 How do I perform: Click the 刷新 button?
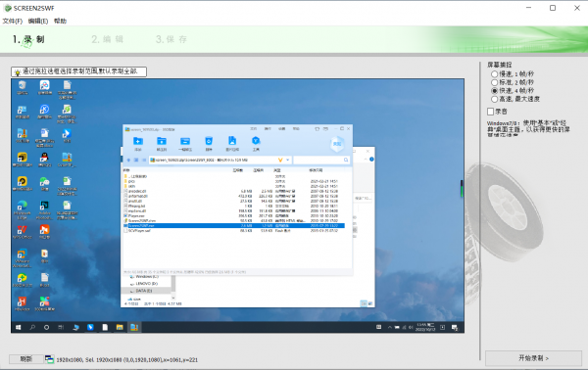coord(25,359)
